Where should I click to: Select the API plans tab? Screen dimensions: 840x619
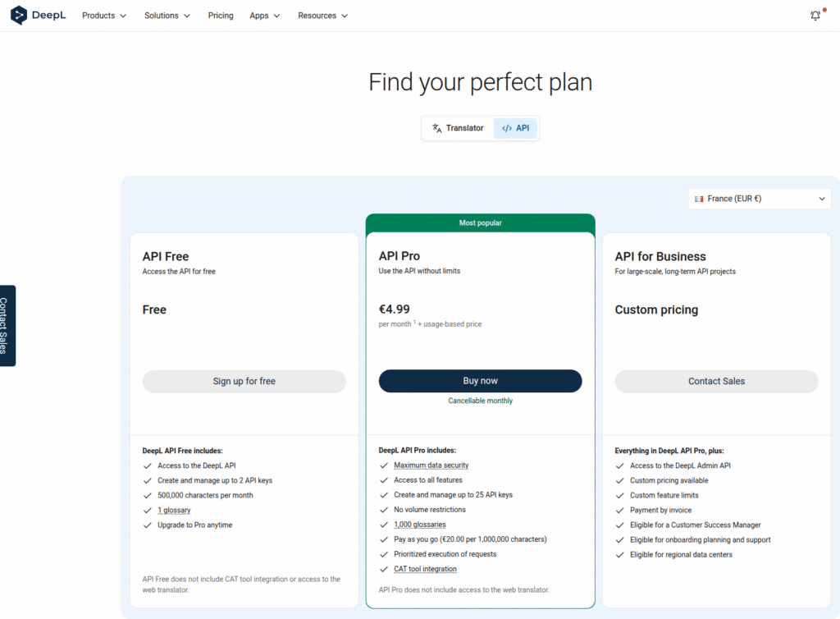click(515, 128)
